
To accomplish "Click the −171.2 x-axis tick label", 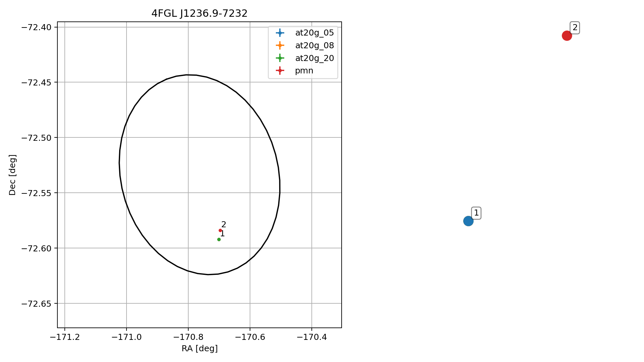I will pyautogui.click(x=65, y=337).
